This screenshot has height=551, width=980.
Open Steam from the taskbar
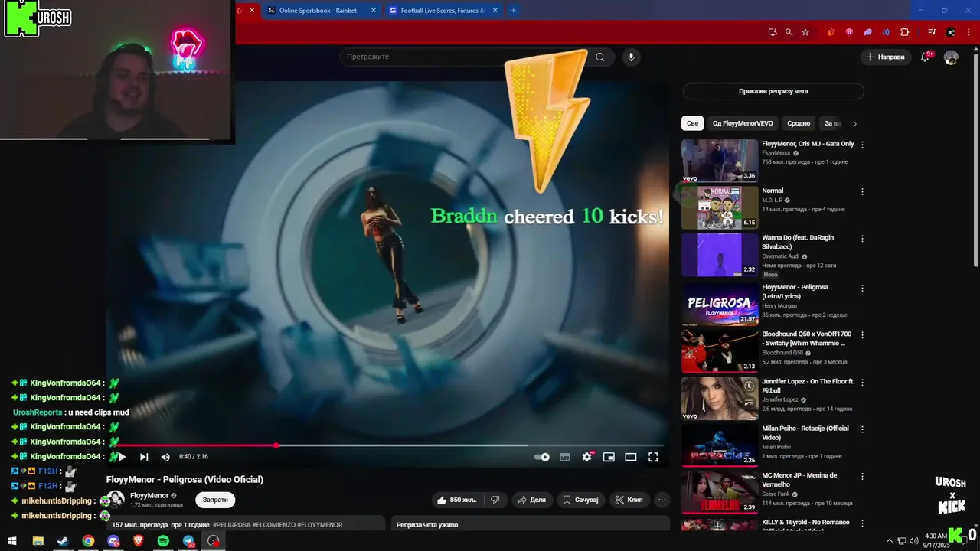point(63,541)
